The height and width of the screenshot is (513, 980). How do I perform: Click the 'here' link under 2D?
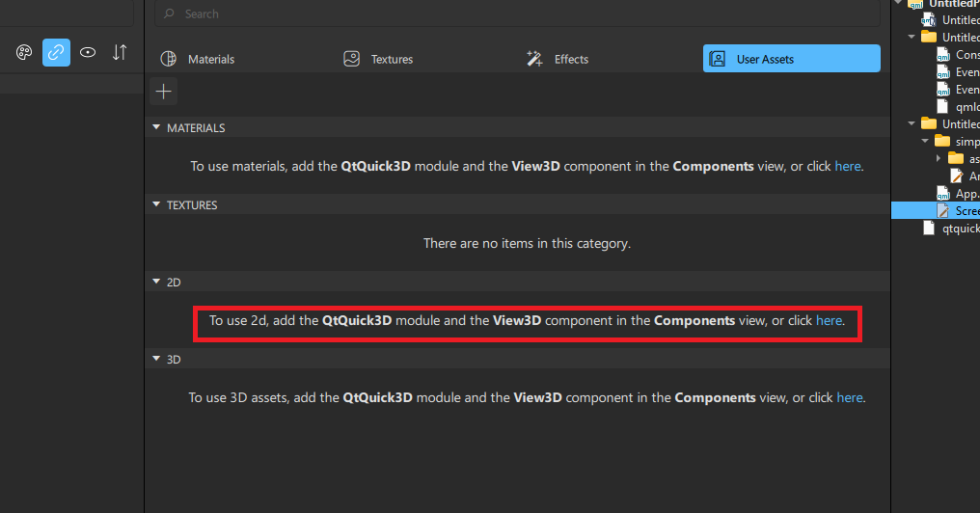[x=829, y=320]
